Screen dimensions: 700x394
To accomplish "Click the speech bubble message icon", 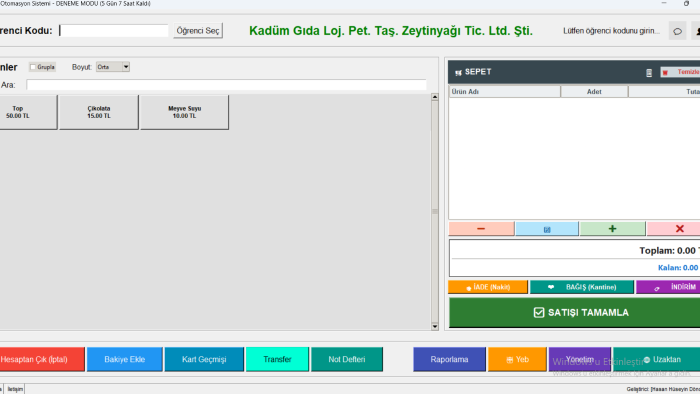I will (x=677, y=31).
